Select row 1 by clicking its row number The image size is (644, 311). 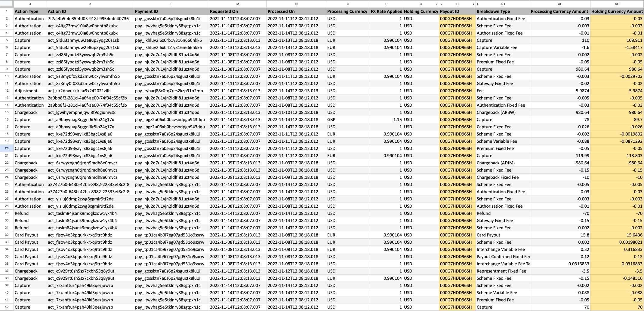coord(7,11)
